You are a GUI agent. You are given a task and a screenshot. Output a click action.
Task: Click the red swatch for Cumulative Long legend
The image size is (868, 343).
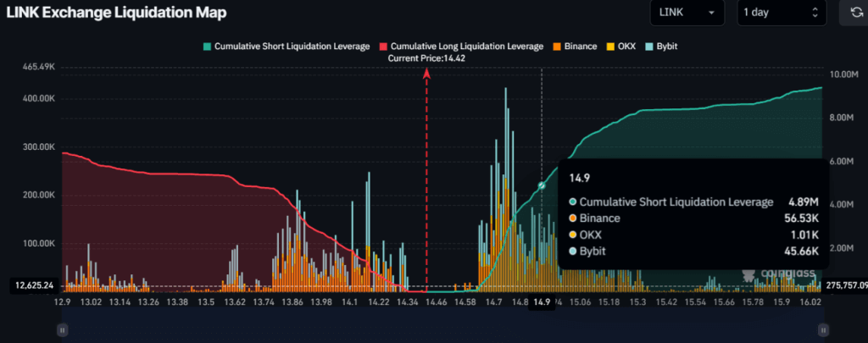[x=383, y=47]
